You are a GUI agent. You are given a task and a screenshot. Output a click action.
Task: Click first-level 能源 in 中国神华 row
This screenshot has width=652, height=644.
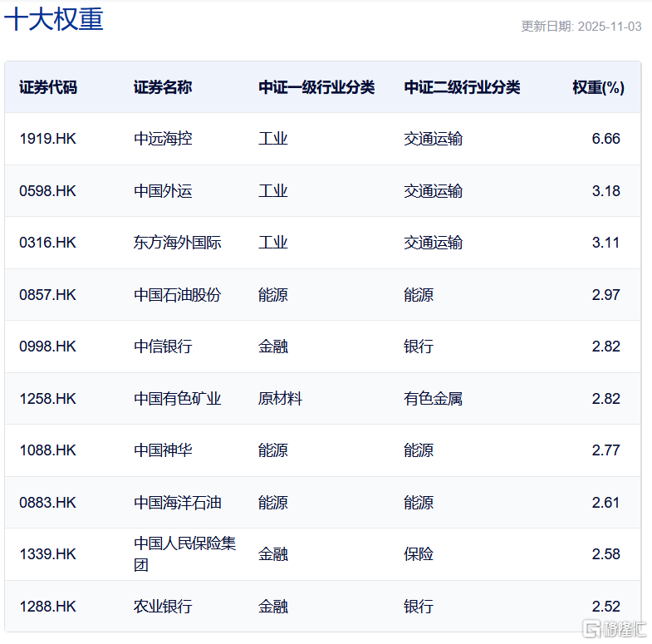(x=273, y=450)
